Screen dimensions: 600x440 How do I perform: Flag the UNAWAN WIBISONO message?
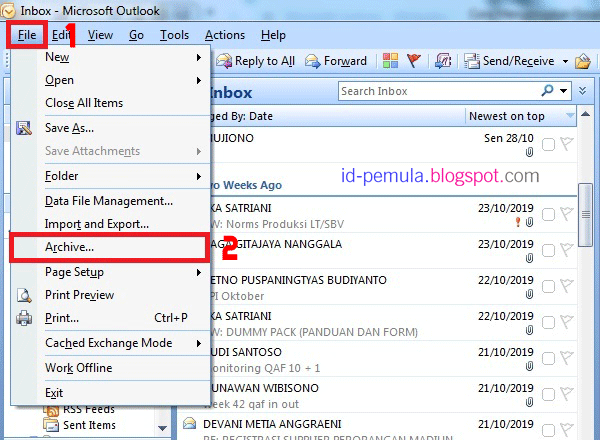pos(567,394)
